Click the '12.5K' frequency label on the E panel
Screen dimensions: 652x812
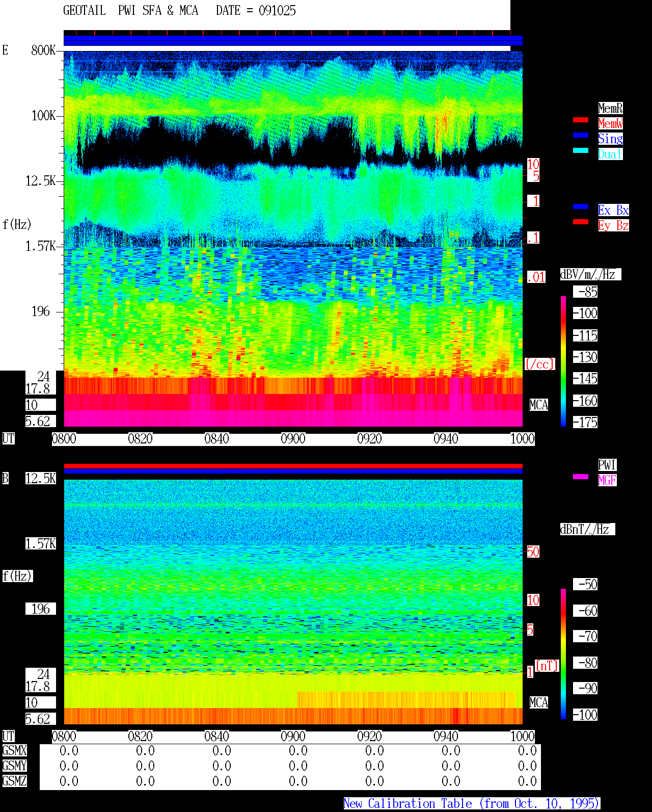coord(41,180)
